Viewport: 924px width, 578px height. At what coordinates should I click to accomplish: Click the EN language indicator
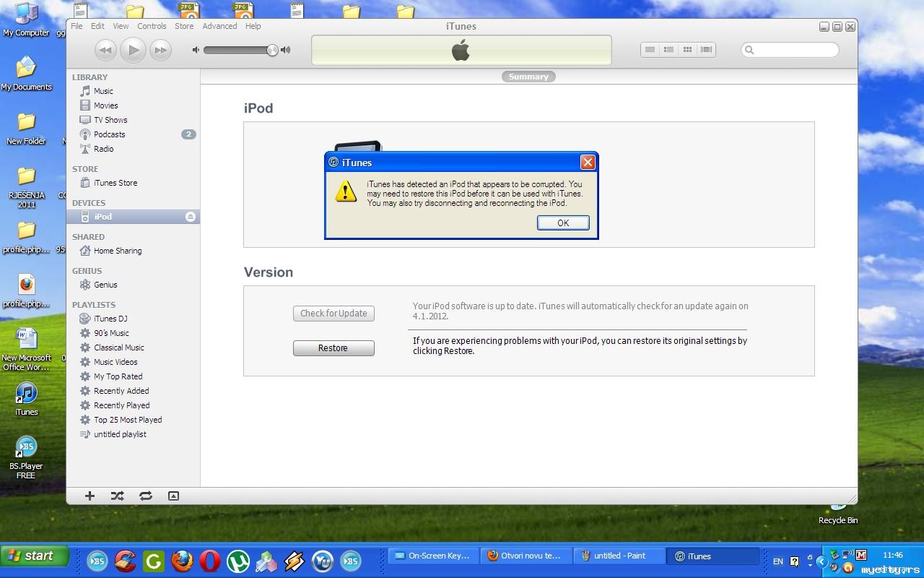pos(777,561)
